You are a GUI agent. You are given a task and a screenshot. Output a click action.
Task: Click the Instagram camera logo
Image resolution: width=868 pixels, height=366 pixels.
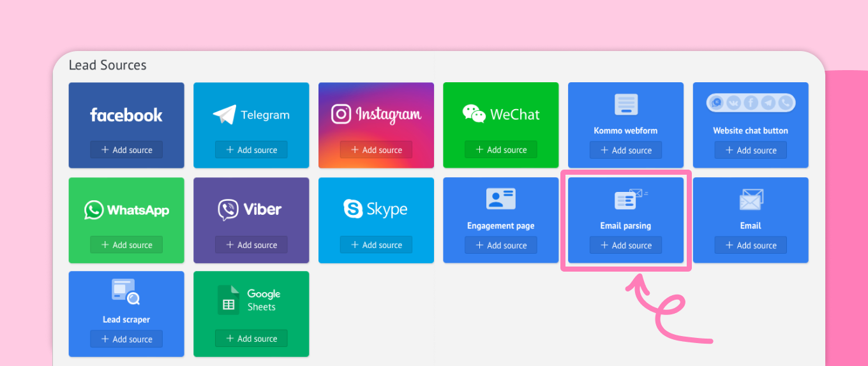coord(341,114)
